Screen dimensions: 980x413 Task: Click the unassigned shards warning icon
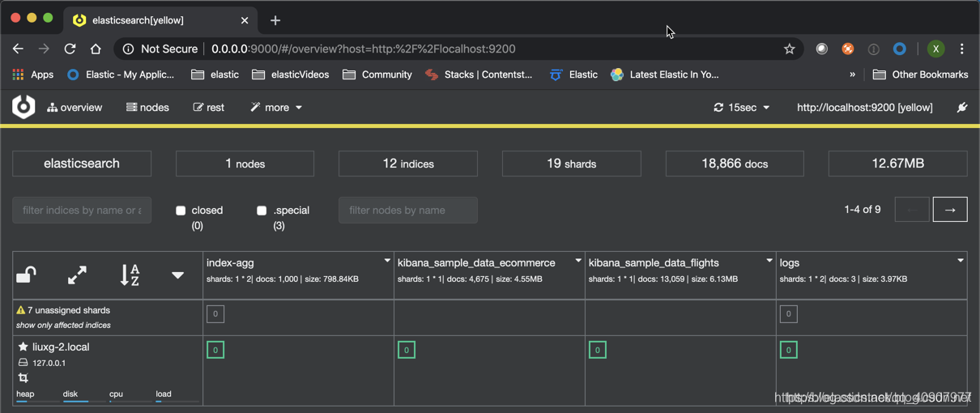coord(21,310)
